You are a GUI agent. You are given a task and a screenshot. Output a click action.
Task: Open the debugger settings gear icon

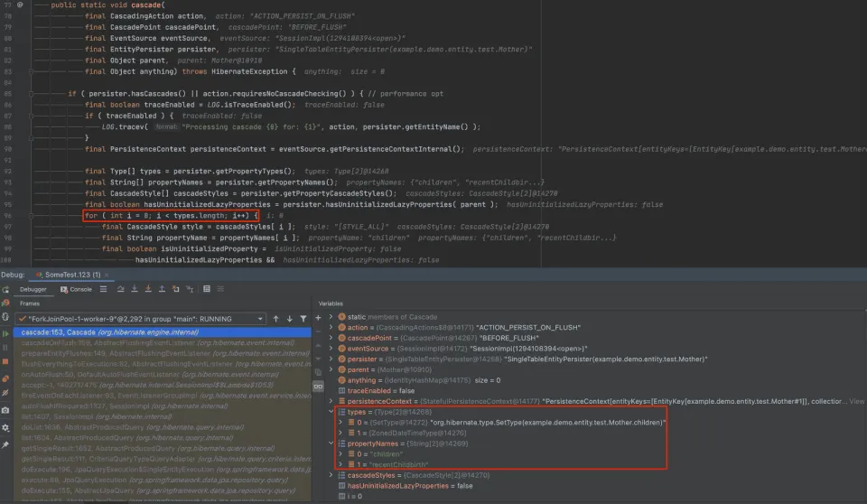pyautogui.click(x=5, y=427)
